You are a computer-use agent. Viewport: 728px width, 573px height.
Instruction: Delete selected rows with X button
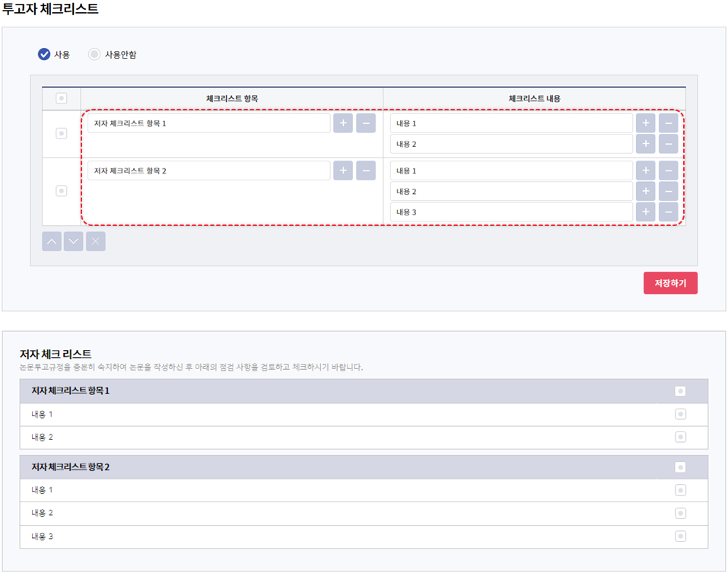tap(96, 242)
